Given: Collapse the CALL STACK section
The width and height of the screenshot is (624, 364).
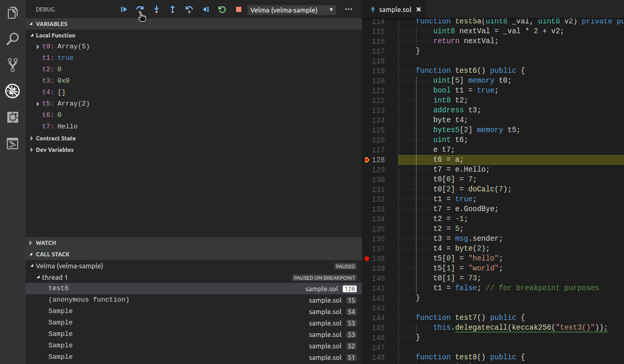Looking at the screenshot, I should 193,254.
